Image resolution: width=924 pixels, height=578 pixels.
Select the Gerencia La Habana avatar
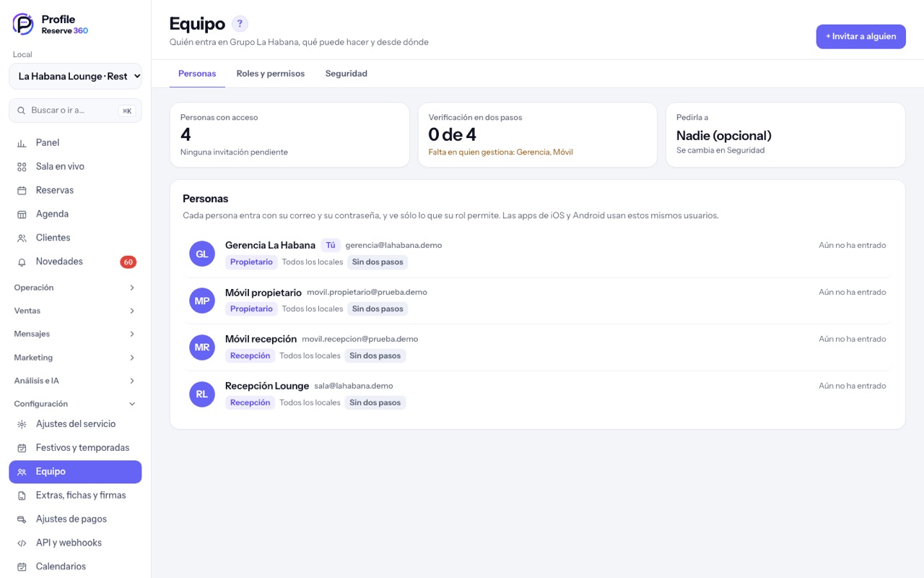click(x=202, y=254)
